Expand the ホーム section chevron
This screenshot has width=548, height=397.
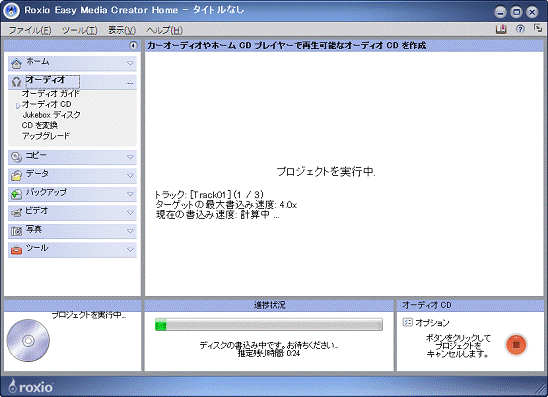[x=130, y=64]
